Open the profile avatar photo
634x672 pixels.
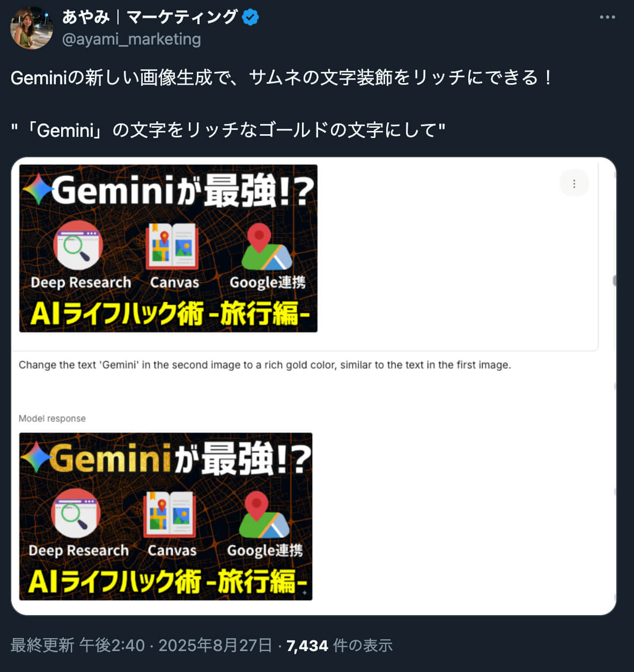(32, 28)
